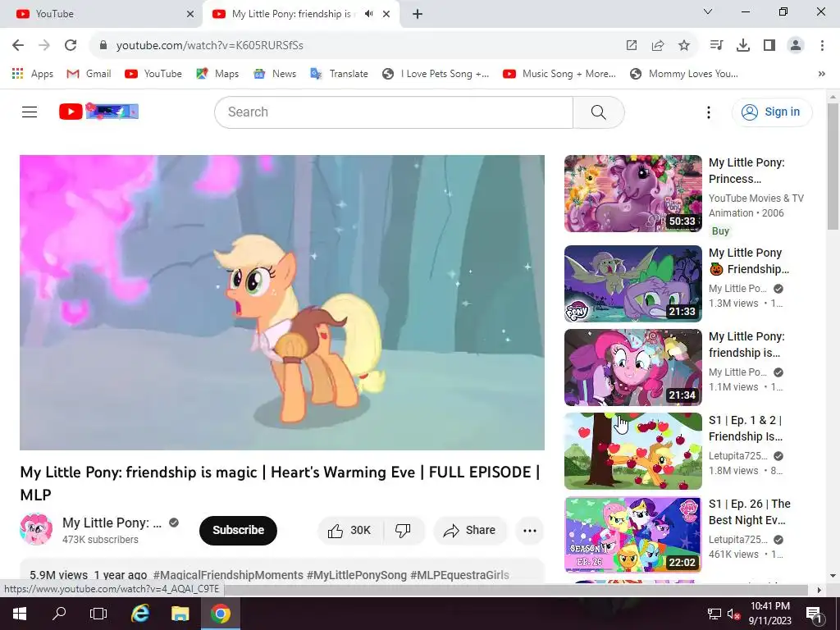The width and height of the screenshot is (840, 630).
Task: Open I Love Pets Song bookmark
Action: 436,74
